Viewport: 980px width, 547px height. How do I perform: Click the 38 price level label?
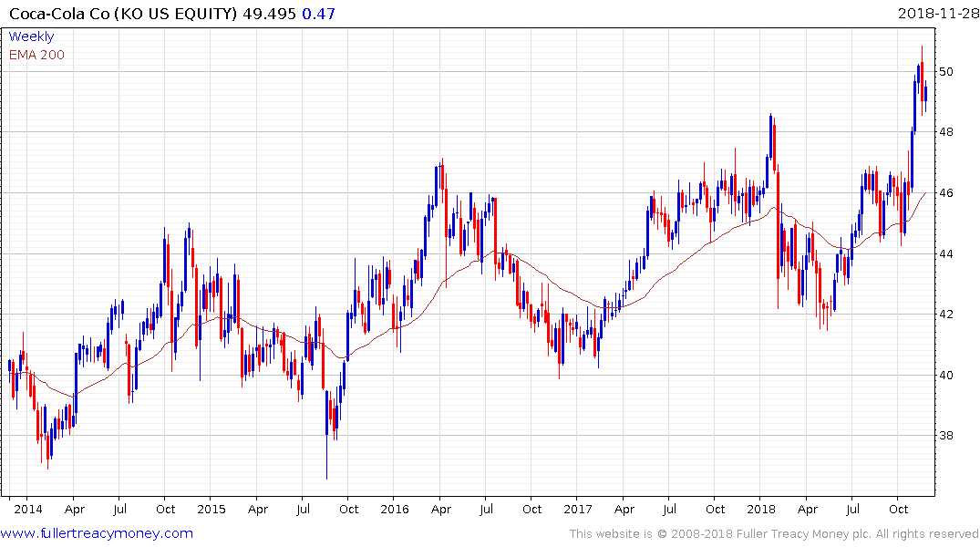946,435
